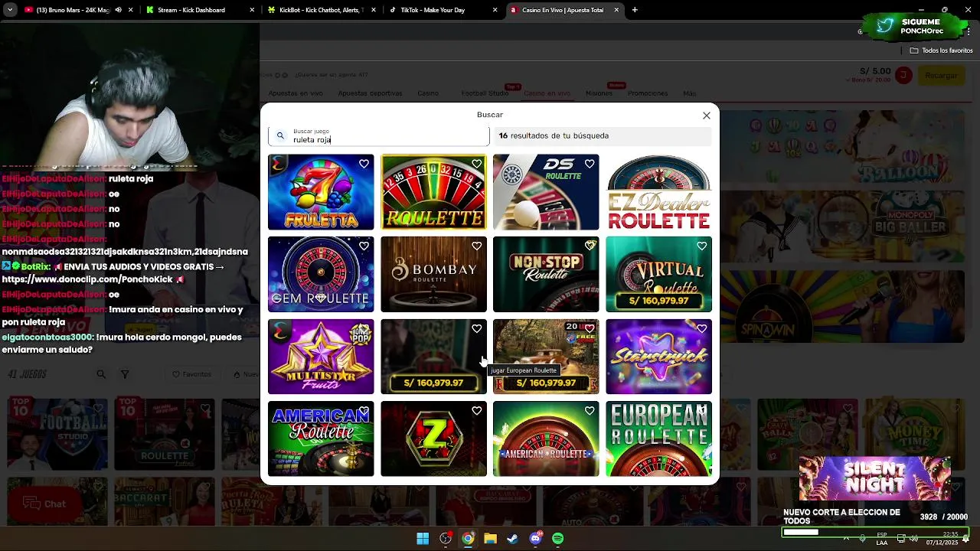Expand the Más menu
This screenshot has width=980, height=551.
pos(689,93)
